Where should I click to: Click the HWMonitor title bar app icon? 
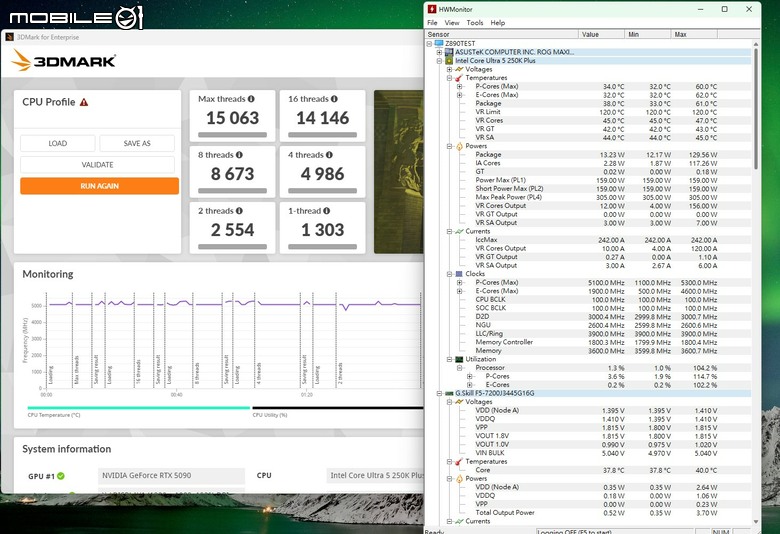(432, 9)
